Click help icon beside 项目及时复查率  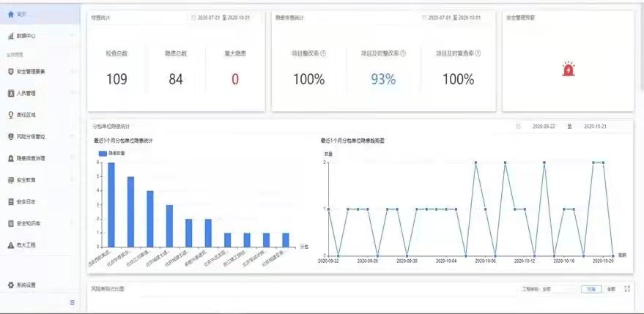478,53
